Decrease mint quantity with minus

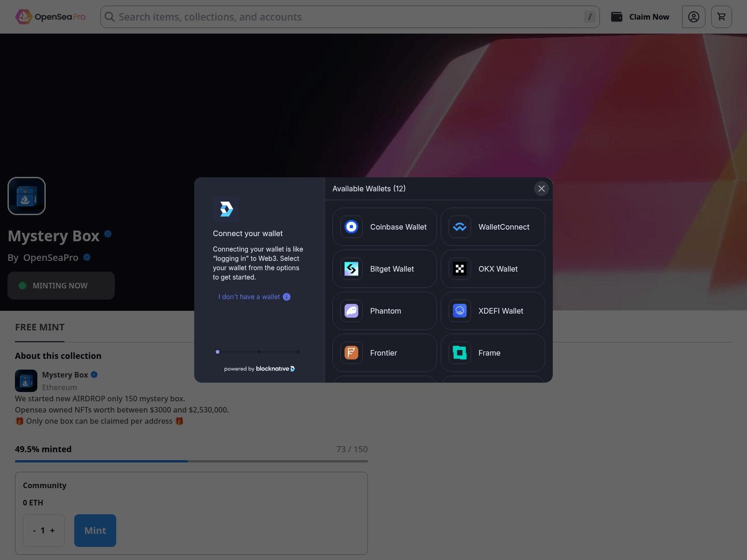(35, 531)
